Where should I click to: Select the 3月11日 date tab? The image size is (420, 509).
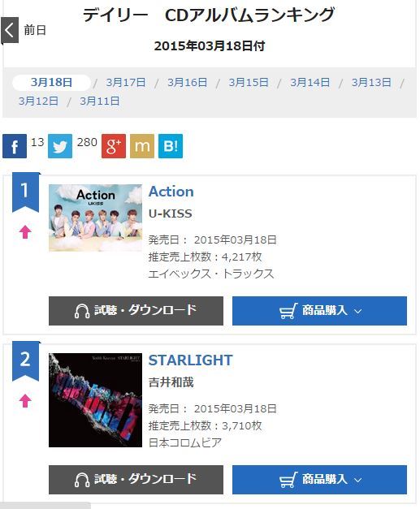(100, 101)
